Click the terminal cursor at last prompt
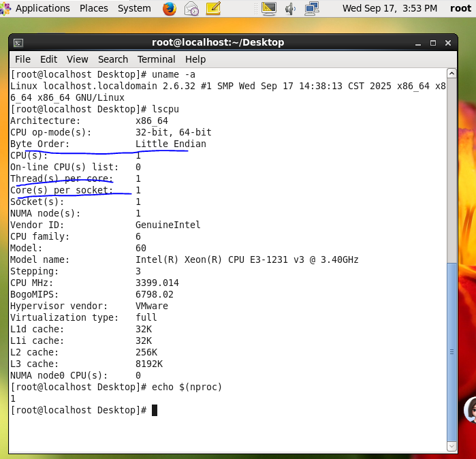This screenshot has height=459, width=476. pos(155,411)
